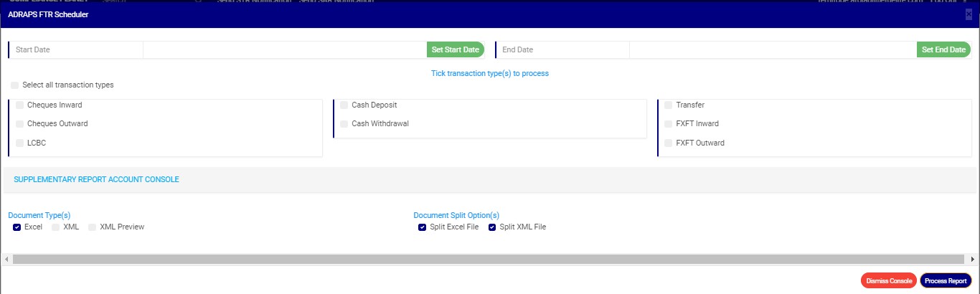Screen dimensions: 980x294
Task: Tick the Cheques Outward checkbox
Action: click(20, 124)
